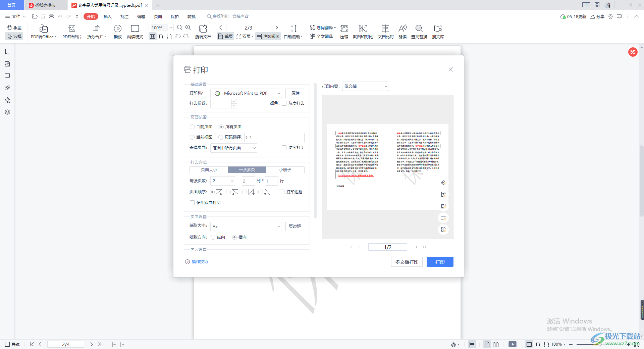This screenshot has height=349, width=644.
Task: Select all pages radio option
Action: point(221,127)
